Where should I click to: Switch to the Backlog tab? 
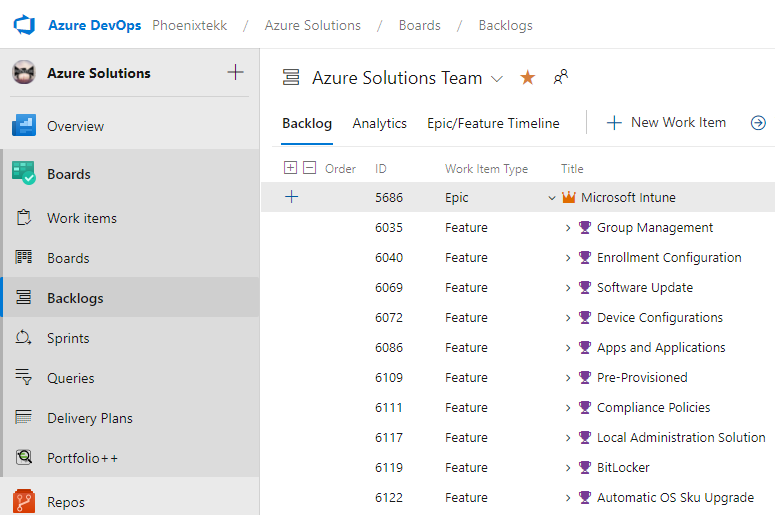(307, 123)
